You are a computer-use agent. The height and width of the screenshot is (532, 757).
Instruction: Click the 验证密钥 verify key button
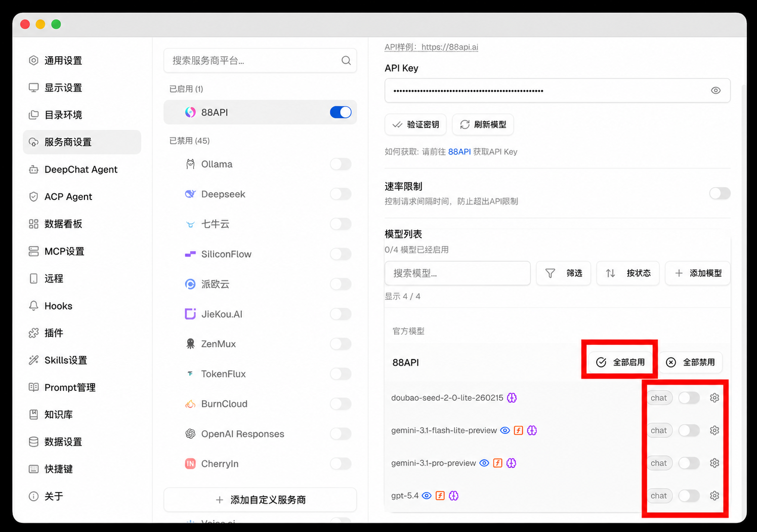point(415,125)
